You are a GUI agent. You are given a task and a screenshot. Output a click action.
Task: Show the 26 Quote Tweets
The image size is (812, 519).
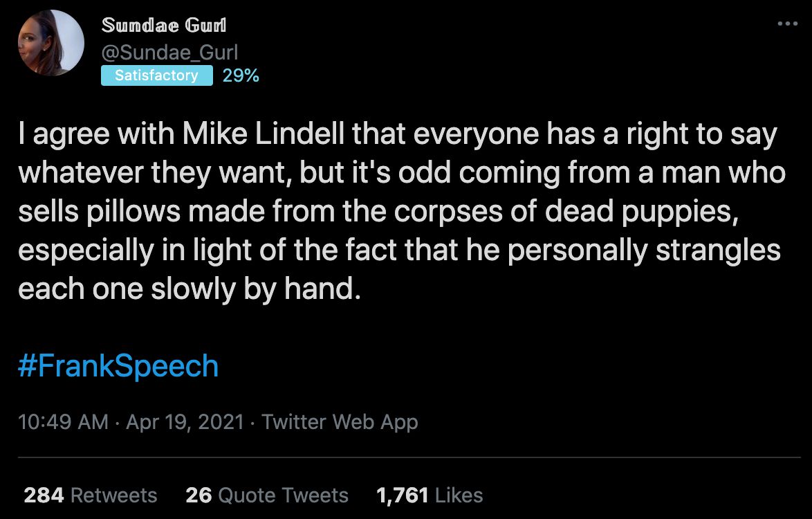(x=267, y=495)
